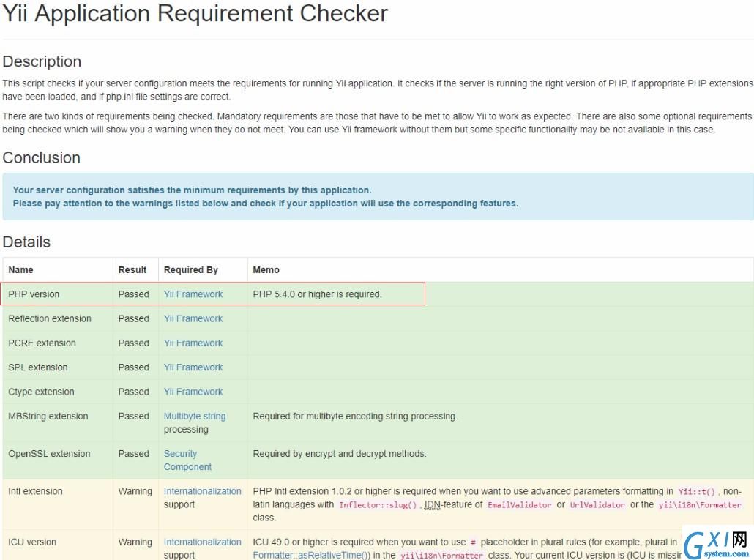The image size is (754, 560).
Task: Click the EmailValidator code snippet
Action: (x=519, y=504)
